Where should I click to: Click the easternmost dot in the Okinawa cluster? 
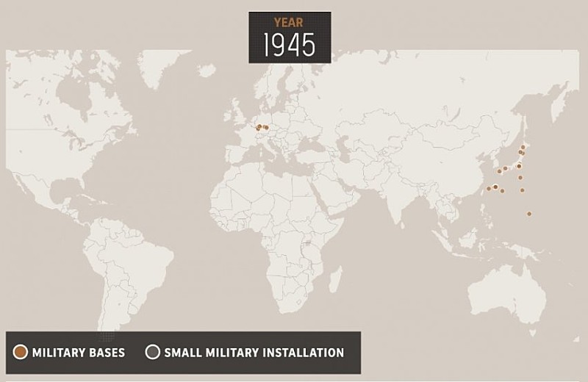click(502, 191)
